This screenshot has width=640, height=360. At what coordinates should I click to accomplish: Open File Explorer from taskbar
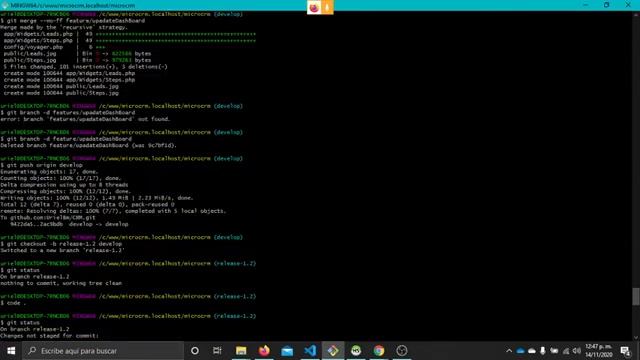point(241,351)
